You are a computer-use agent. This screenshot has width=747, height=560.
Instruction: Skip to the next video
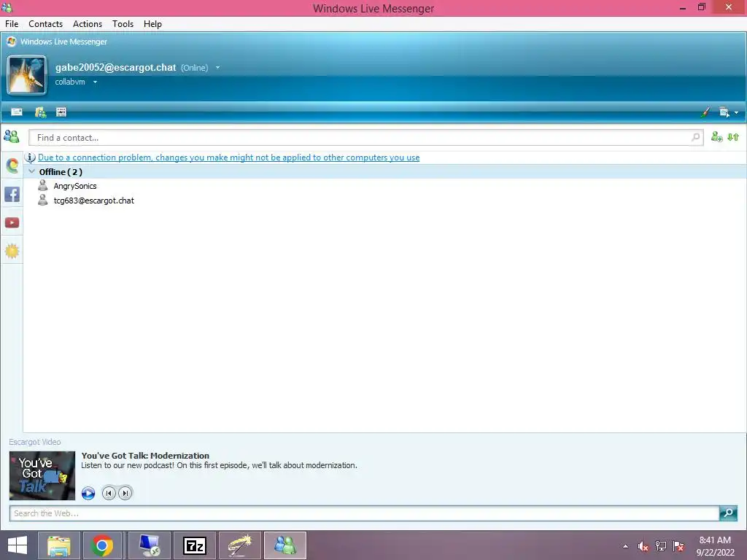[125, 493]
